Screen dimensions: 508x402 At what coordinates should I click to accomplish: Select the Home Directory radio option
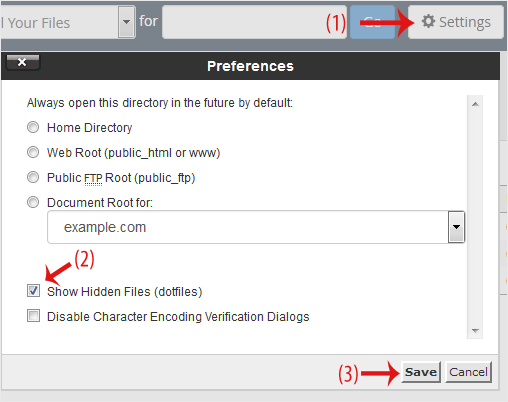[x=33, y=127]
